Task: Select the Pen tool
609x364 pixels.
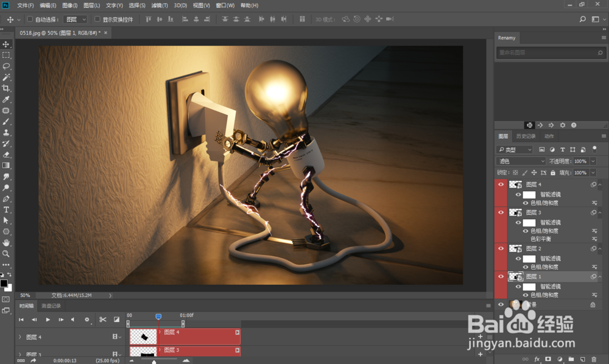Action: 6,198
